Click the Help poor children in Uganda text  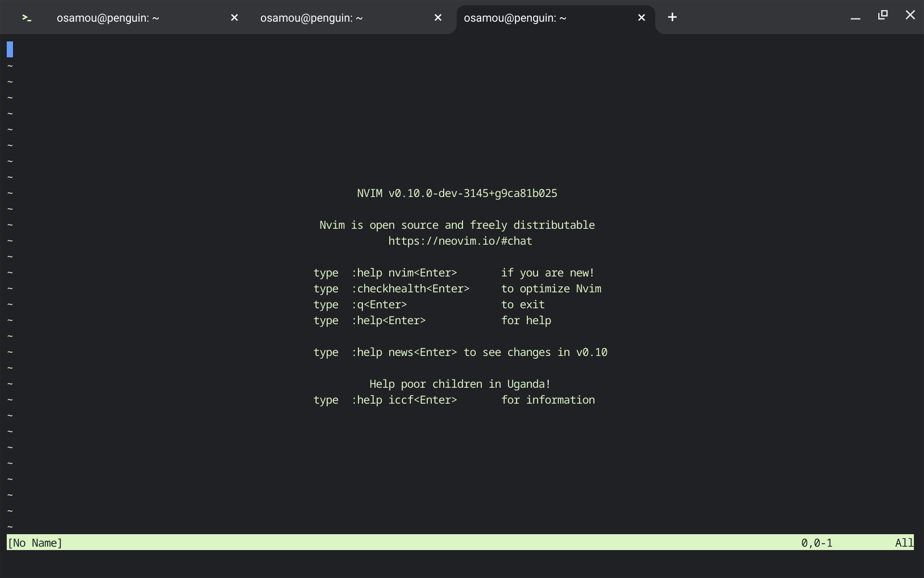(460, 384)
